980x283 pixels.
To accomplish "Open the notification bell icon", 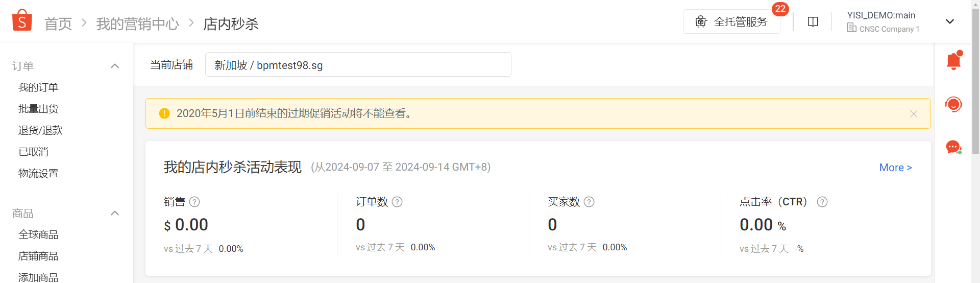I will 953,60.
